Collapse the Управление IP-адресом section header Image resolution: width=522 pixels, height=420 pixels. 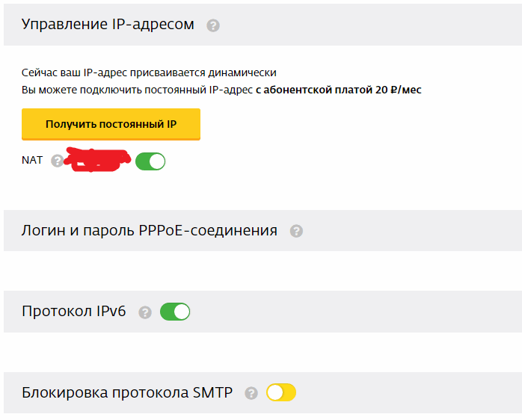click(x=108, y=25)
